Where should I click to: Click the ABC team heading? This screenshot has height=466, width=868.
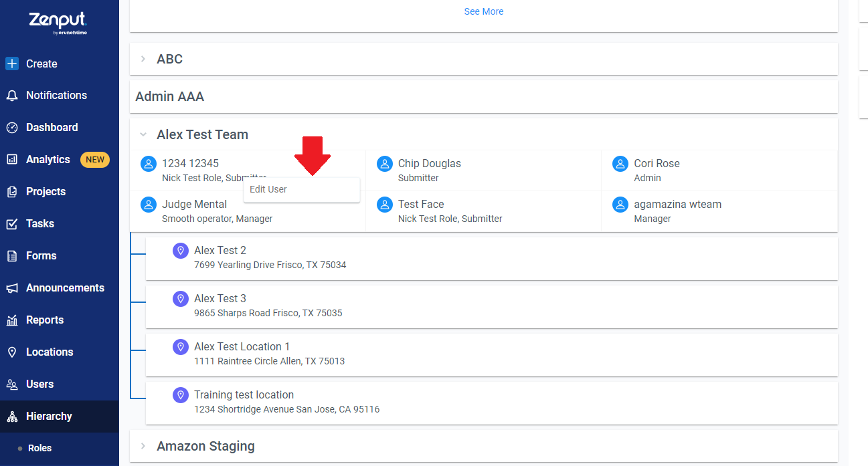point(169,59)
